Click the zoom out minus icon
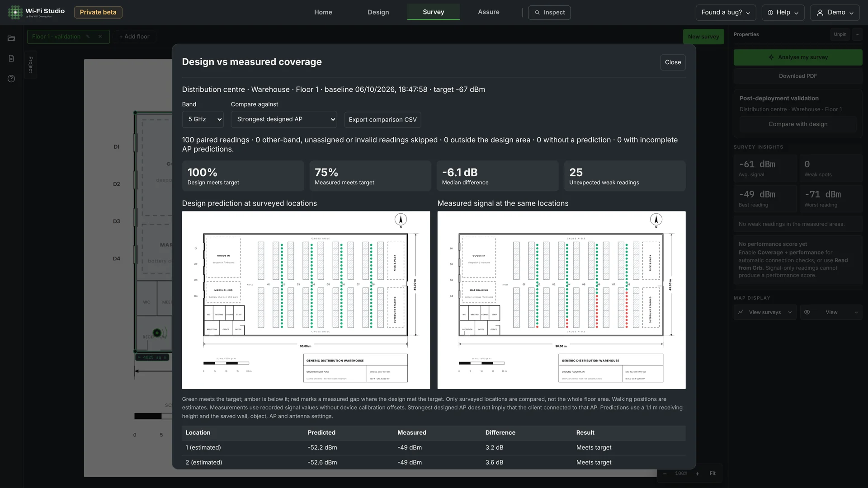Screen dimensions: 868x488 (665, 474)
